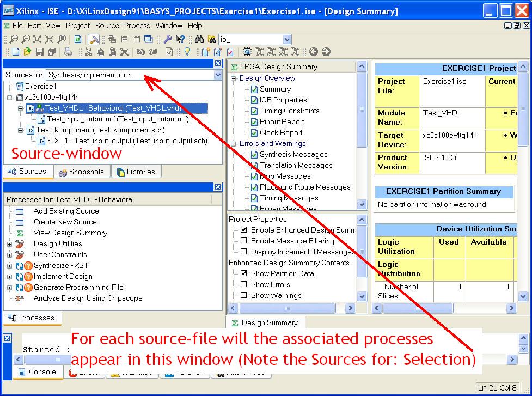The width and height of the screenshot is (532, 396).
Task: Collapse the xc3s100e-4tq144 device node
Action: [9, 98]
